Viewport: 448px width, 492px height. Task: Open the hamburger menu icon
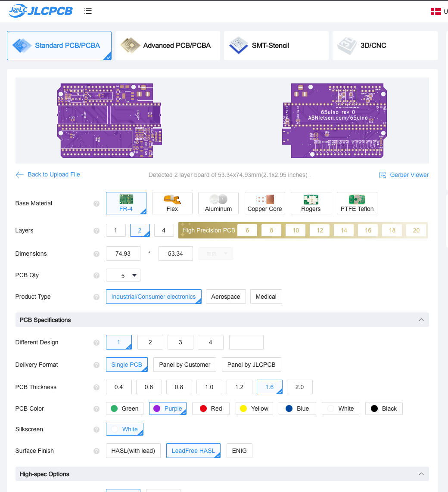point(88,11)
